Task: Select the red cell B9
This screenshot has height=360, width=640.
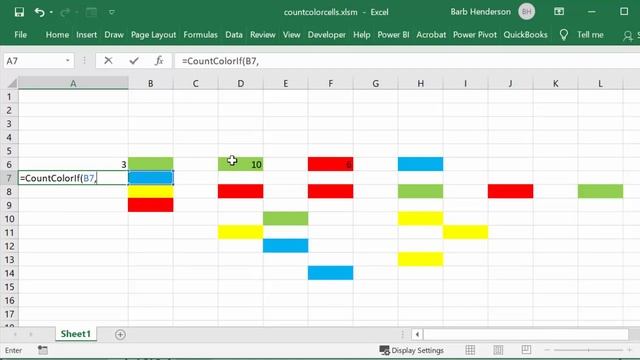Action: tap(151, 205)
